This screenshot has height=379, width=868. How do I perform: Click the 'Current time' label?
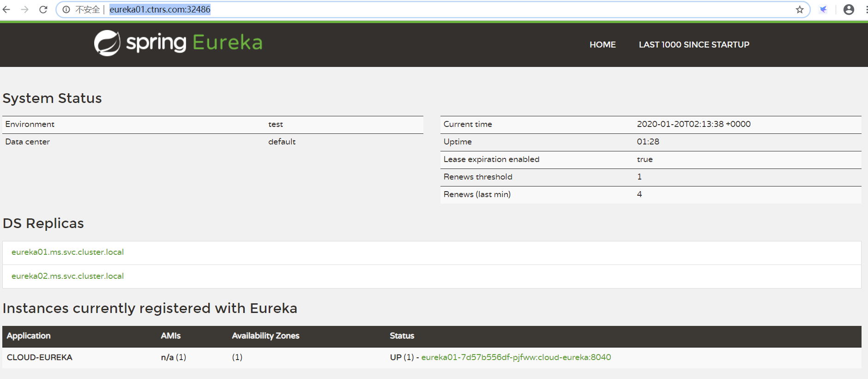click(x=468, y=124)
